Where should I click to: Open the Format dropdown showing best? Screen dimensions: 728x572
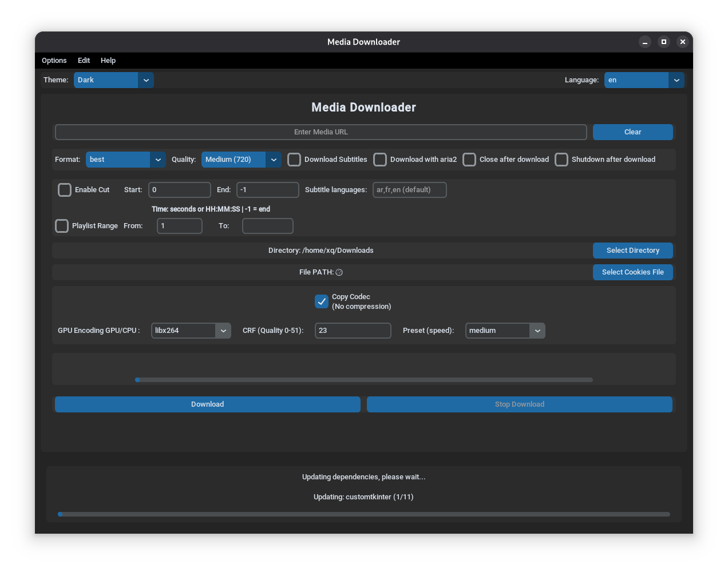[x=126, y=160]
